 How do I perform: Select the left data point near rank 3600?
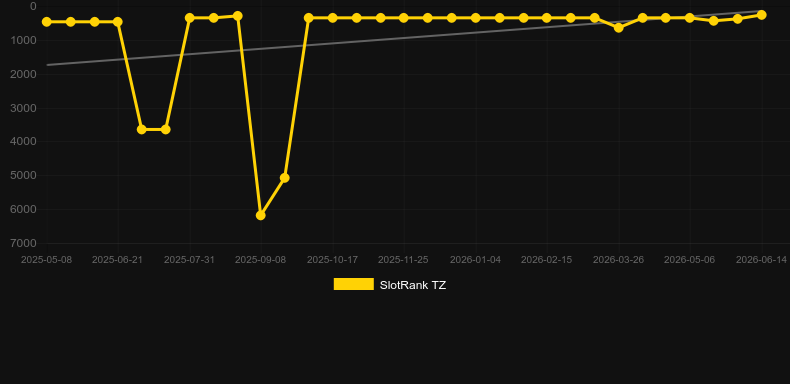click(142, 130)
